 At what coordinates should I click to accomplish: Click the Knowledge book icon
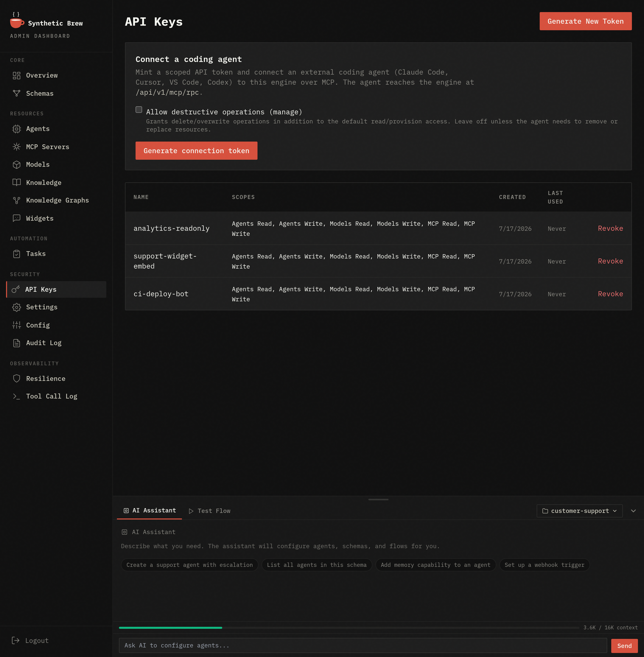tap(16, 182)
